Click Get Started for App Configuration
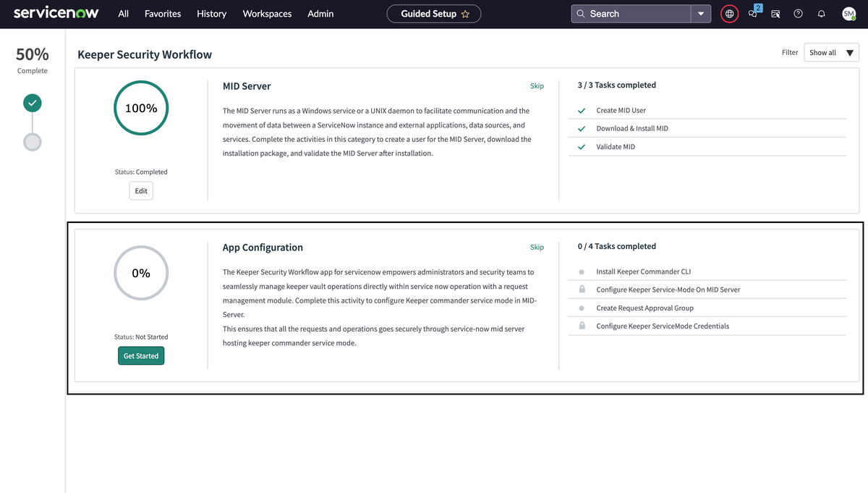The height and width of the screenshot is (493, 868). pyautogui.click(x=141, y=356)
